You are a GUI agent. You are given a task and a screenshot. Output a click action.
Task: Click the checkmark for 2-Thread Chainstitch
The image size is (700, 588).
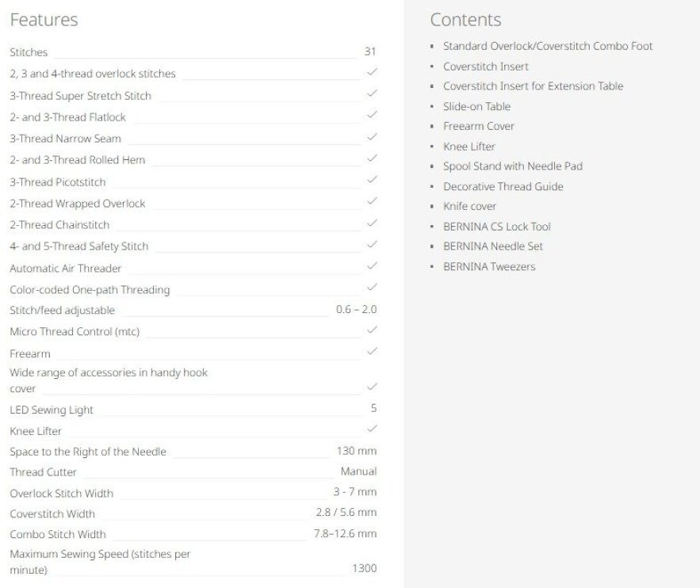point(372,223)
